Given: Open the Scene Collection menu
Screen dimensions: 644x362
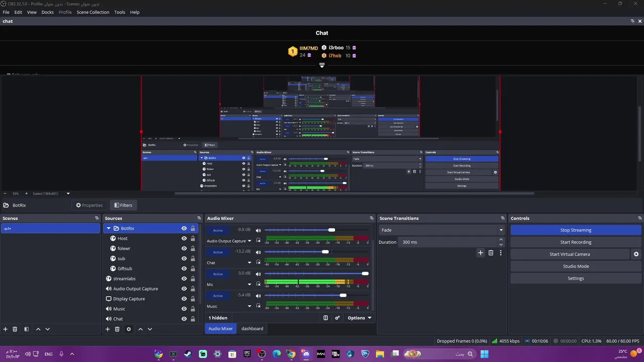Looking at the screenshot, I should (x=93, y=12).
